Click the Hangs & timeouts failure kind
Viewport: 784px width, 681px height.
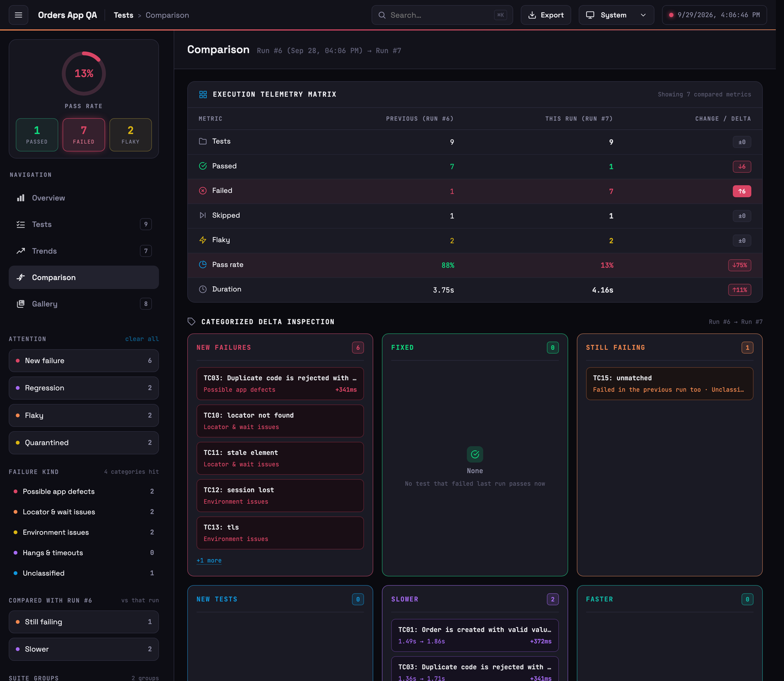pos(84,553)
